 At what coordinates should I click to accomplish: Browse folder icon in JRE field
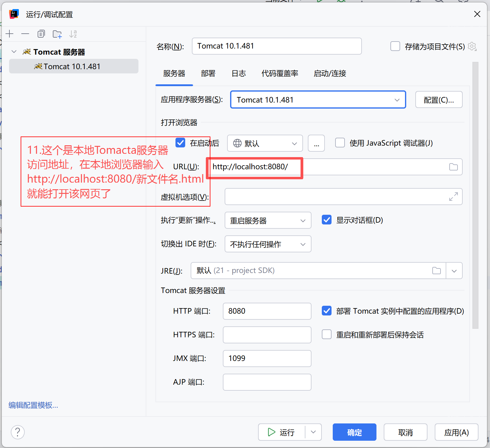(x=437, y=271)
